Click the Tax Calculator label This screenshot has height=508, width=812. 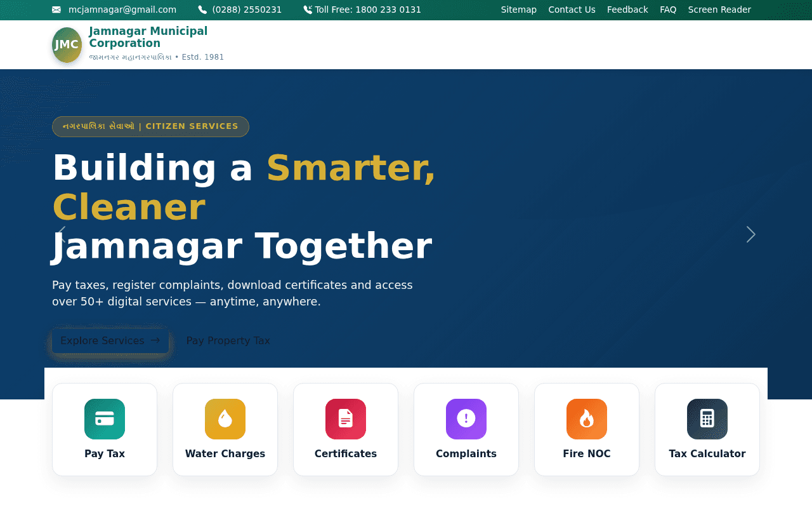point(707,454)
